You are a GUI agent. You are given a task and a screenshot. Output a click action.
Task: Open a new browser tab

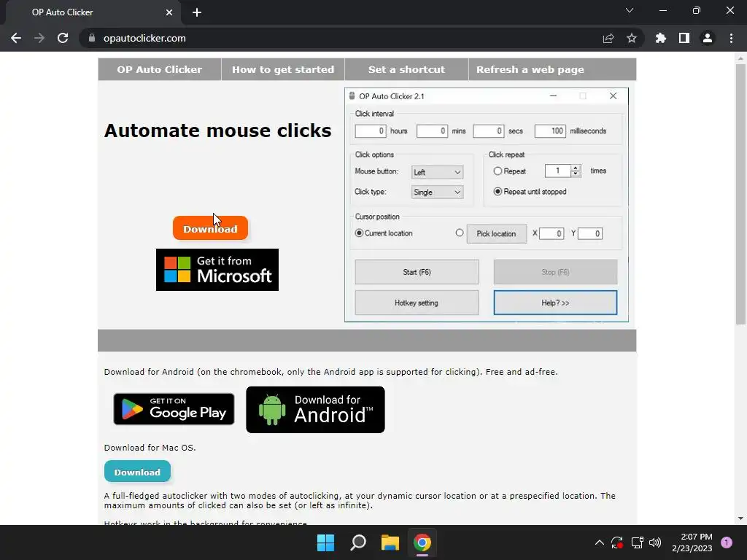(197, 12)
